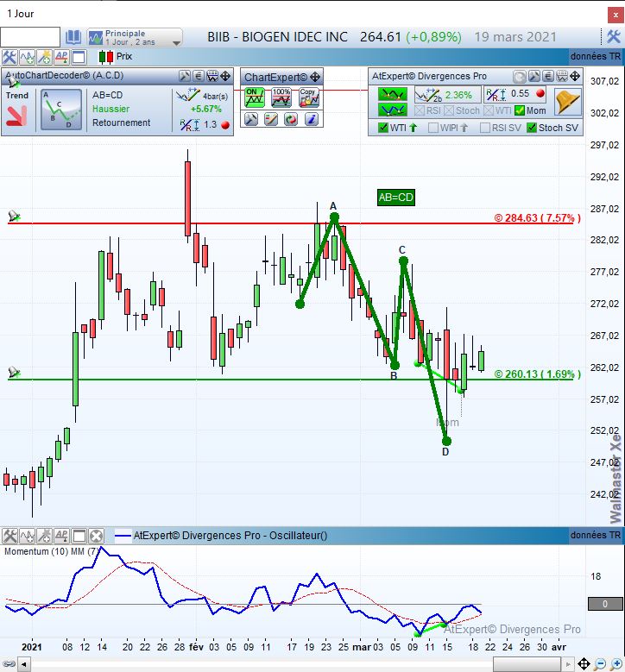Image resolution: width=625 pixels, height=672 pixels.
Task: Toggle the RSI checkbox
Action: 420,110
